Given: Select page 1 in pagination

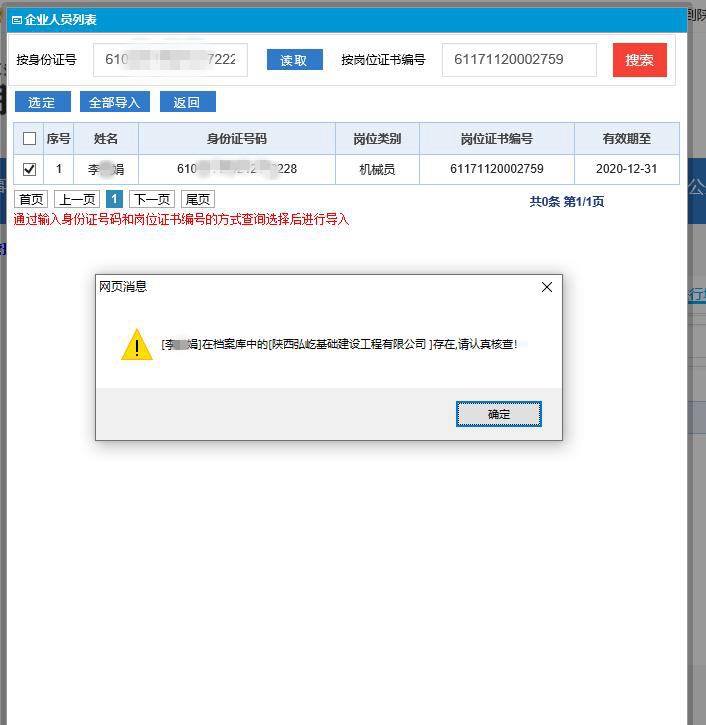Looking at the screenshot, I should (x=114, y=200).
